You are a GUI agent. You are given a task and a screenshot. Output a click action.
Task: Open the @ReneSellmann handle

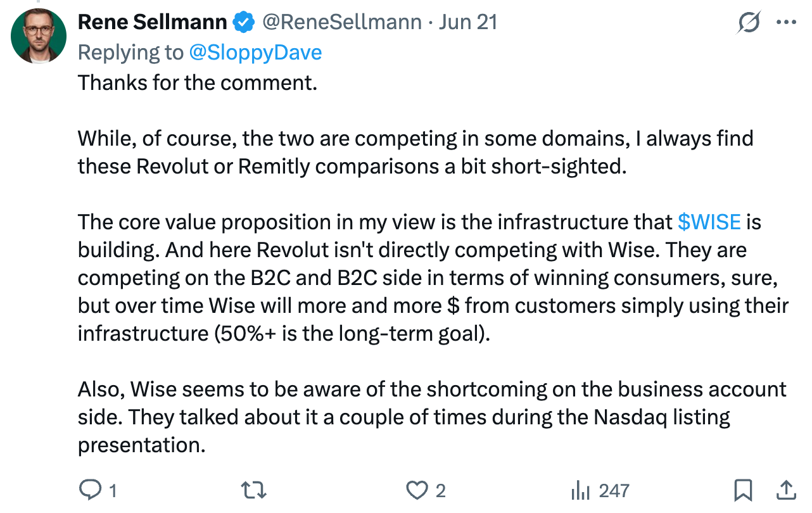point(341,22)
